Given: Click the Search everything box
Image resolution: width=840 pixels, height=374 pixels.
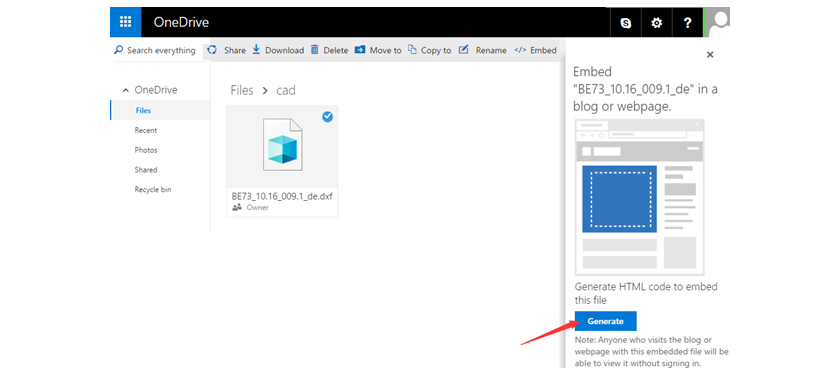Looking at the screenshot, I should 155,50.
